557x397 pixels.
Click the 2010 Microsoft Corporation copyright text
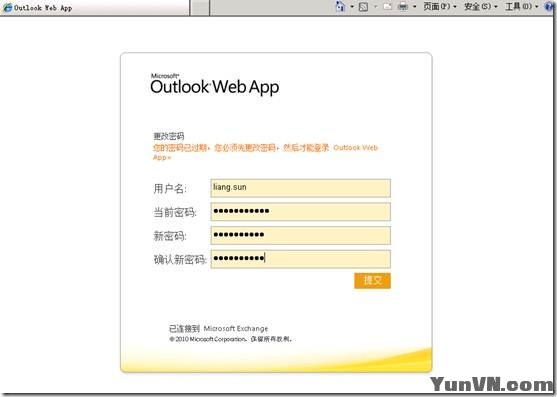coord(231,339)
